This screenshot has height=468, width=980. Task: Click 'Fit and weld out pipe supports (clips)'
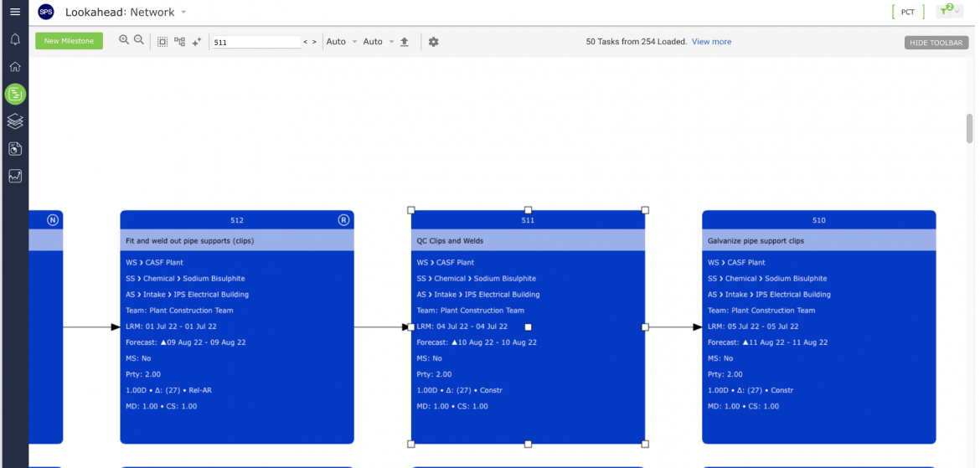[190, 240]
